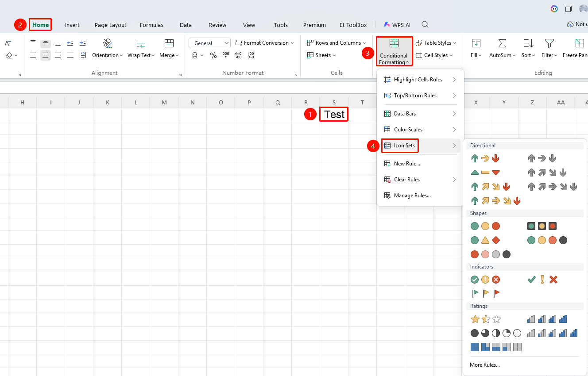588x376 pixels.
Task: Apply the 3 gray arrows icon set
Action: tap(542, 158)
